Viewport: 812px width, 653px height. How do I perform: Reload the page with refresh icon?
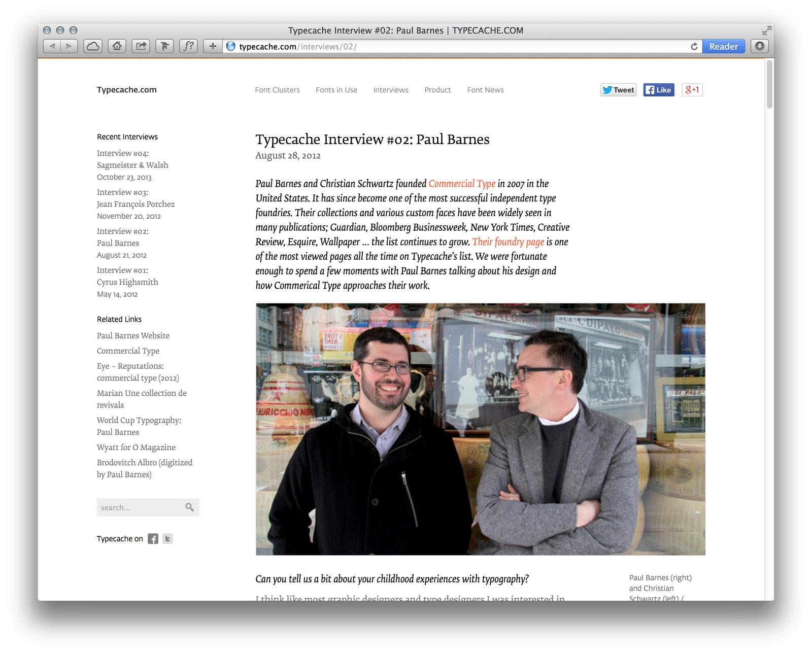point(694,47)
